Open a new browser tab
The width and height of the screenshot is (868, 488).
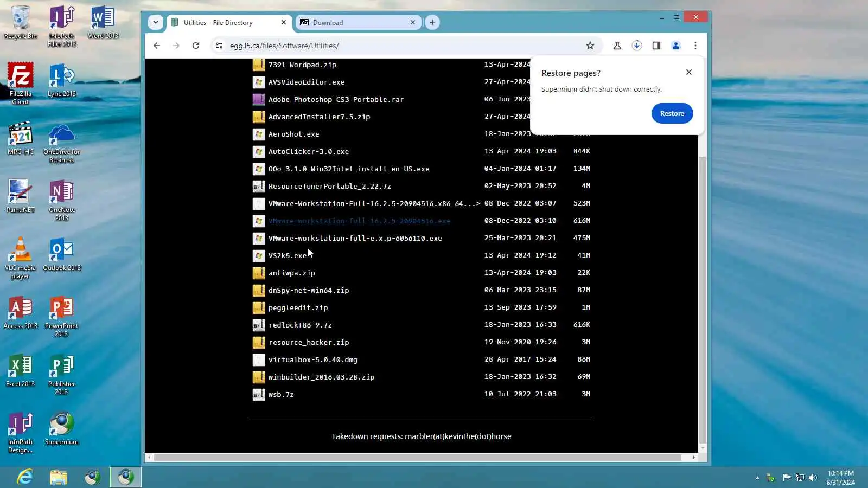[x=432, y=22]
